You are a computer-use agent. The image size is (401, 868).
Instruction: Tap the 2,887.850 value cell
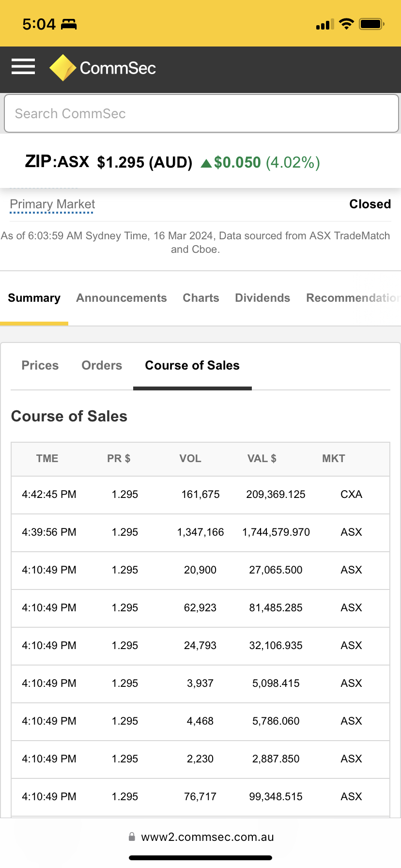point(276,759)
